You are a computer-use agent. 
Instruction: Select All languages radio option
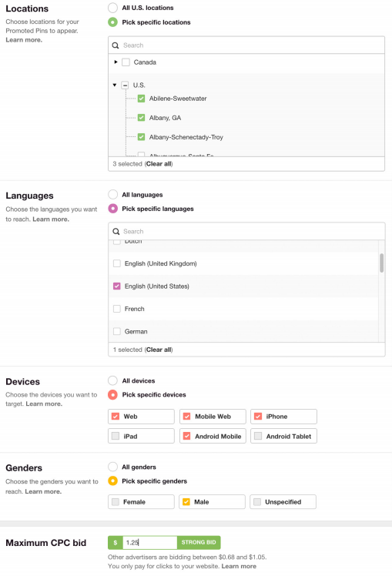[112, 194]
